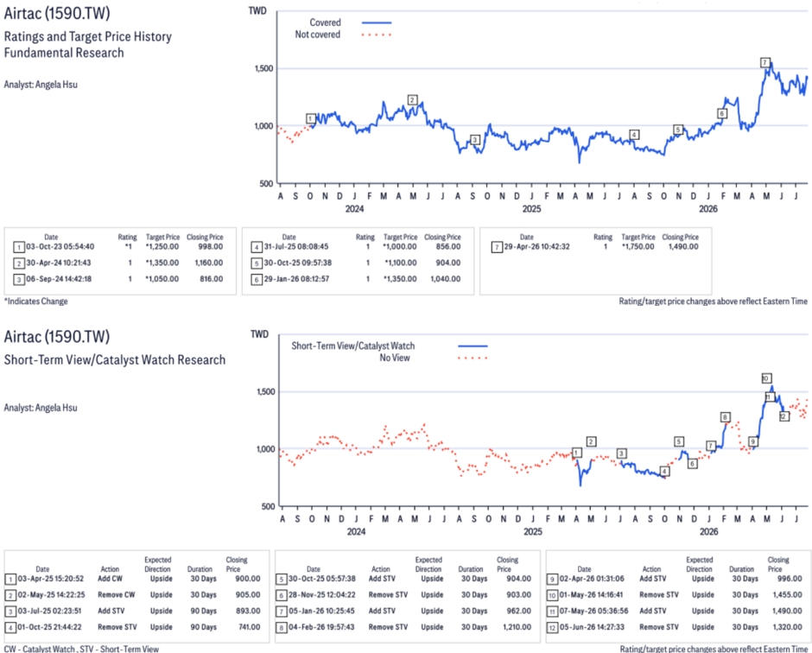This screenshot has height=653, width=812.
Task: Click the 'Not covered' legend label
Action: click(317, 35)
